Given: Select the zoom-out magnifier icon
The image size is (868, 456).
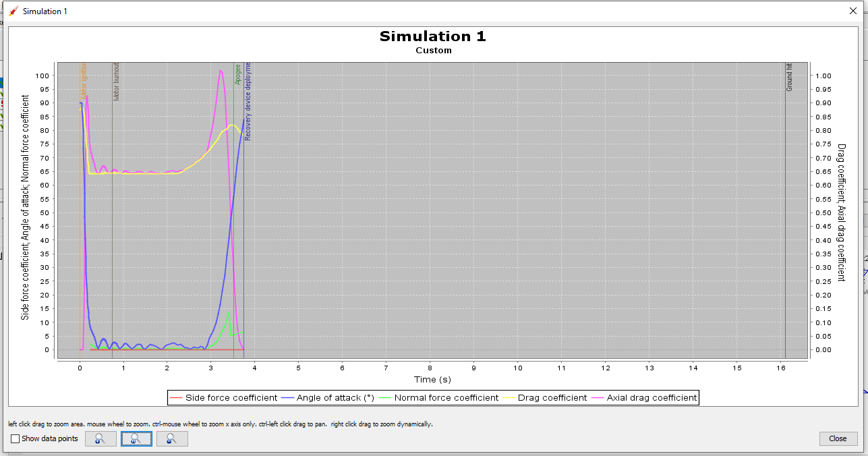Looking at the screenshot, I should coord(172,438).
